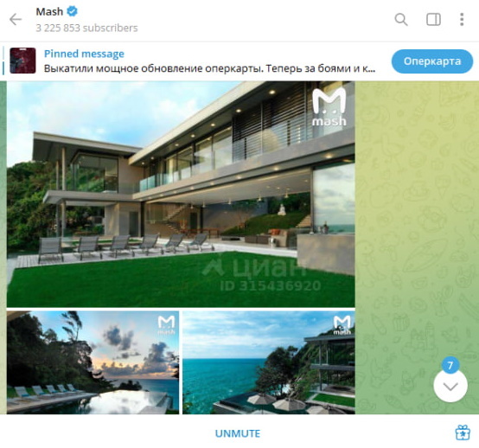
Task: Click the unread count badge showing 7
Action: point(450,365)
